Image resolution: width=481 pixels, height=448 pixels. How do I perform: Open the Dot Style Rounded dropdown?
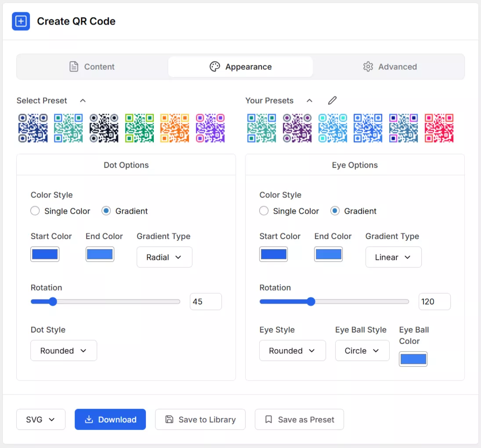tap(64, 351)
